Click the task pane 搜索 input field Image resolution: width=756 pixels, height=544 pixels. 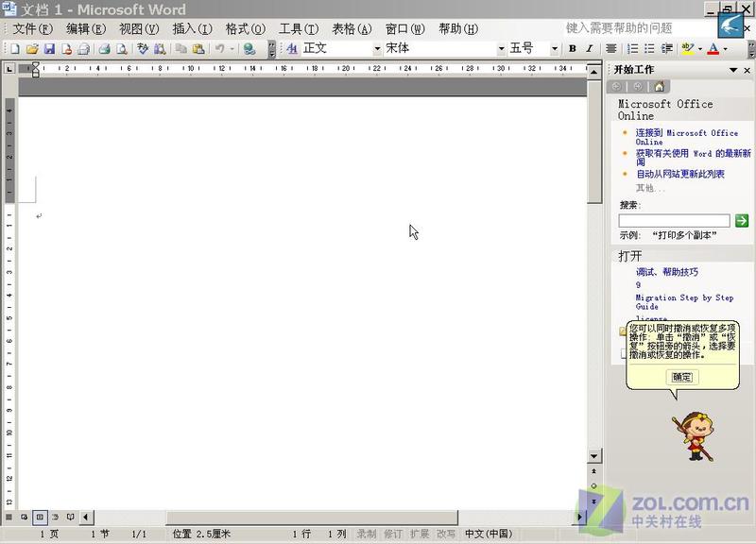click(x=674, y=221)
